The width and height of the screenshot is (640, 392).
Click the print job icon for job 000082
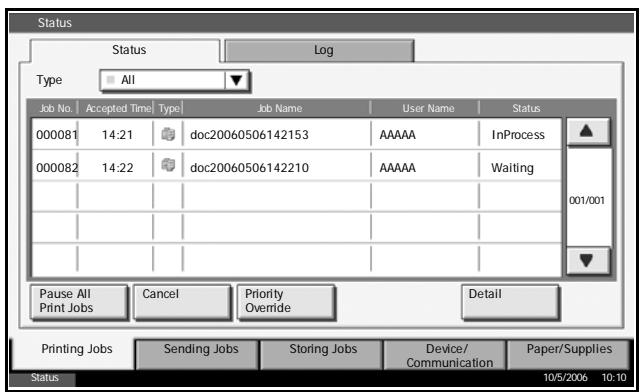[x=168, y=165]
